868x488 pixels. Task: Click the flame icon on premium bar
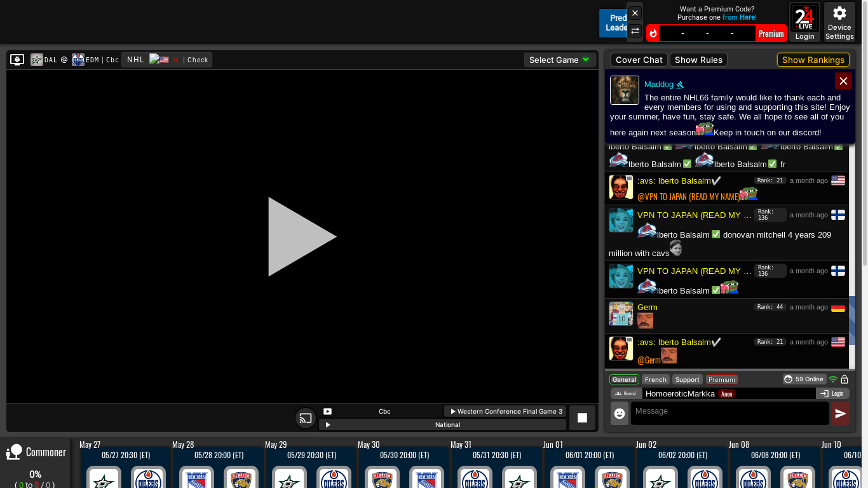(653, 34)
